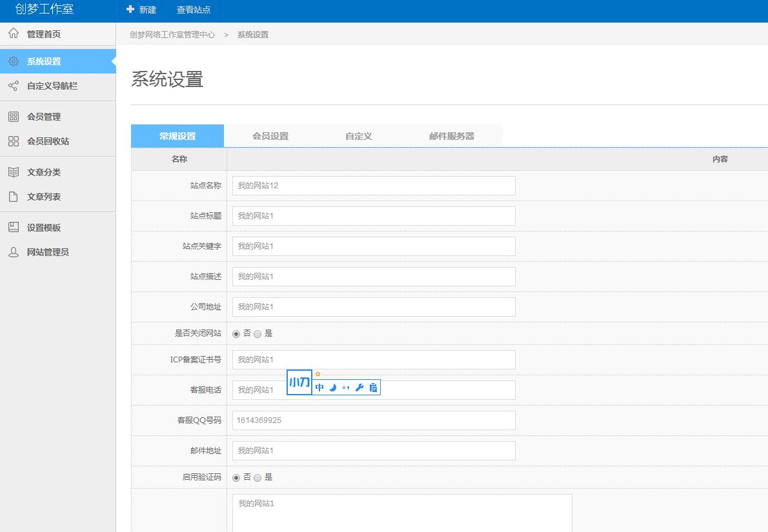
Task: Click the user icon for 网站管理员
Action: (x=13, y=252)
